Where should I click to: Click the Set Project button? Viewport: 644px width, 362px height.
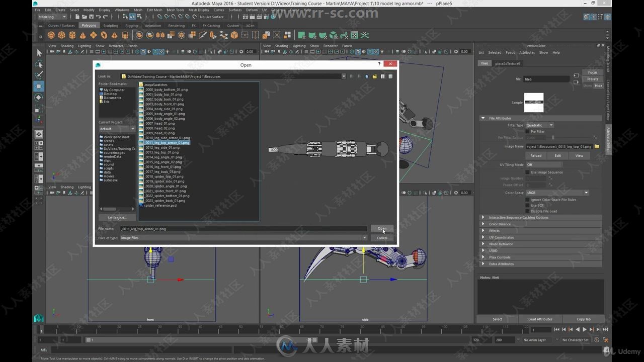click(x=117, y=218)
